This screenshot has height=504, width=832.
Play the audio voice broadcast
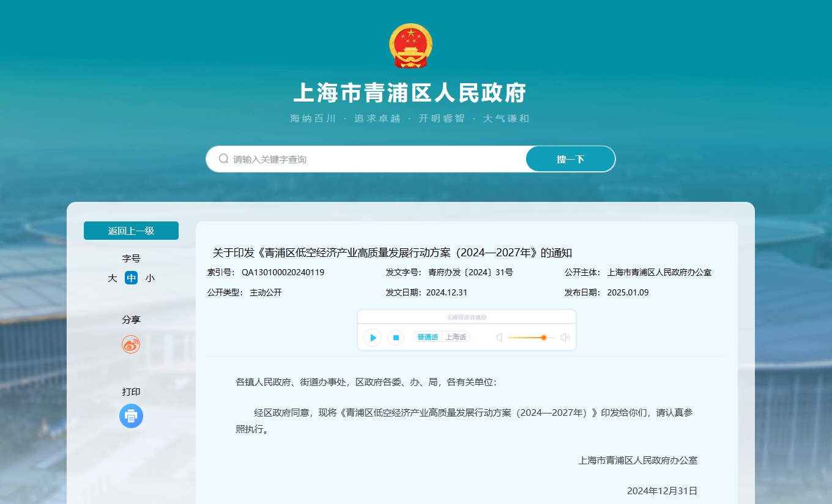click(373, 338)
